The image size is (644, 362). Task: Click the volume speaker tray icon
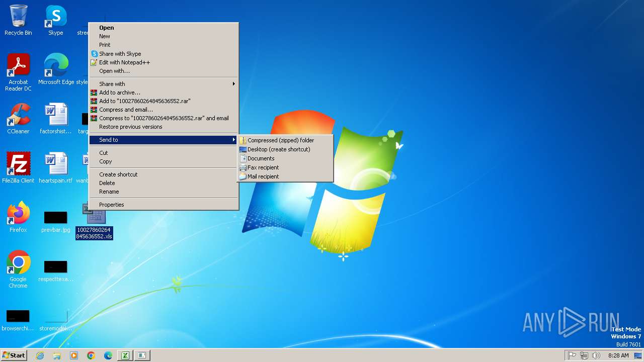point(596,355)
